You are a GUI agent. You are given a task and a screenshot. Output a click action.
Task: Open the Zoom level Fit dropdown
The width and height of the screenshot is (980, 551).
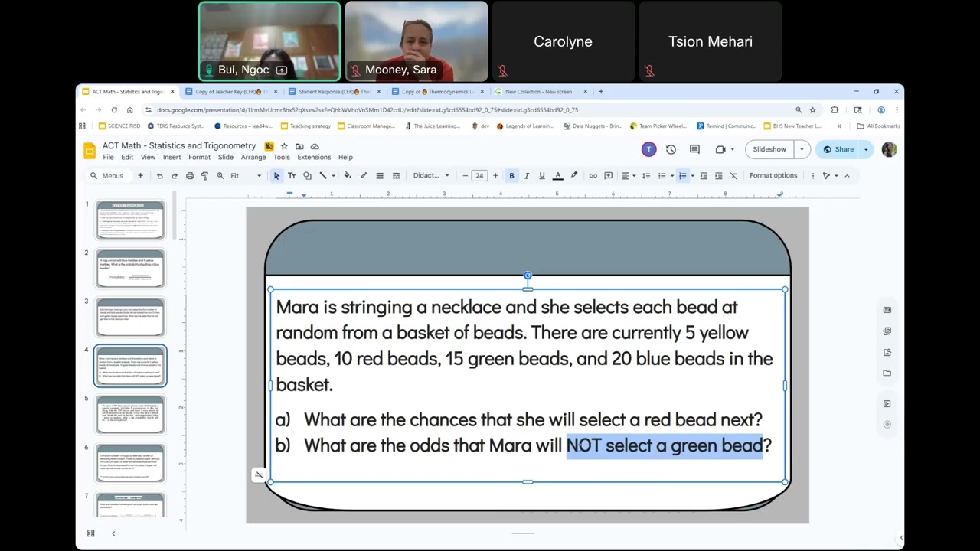[x=245, y=176]
